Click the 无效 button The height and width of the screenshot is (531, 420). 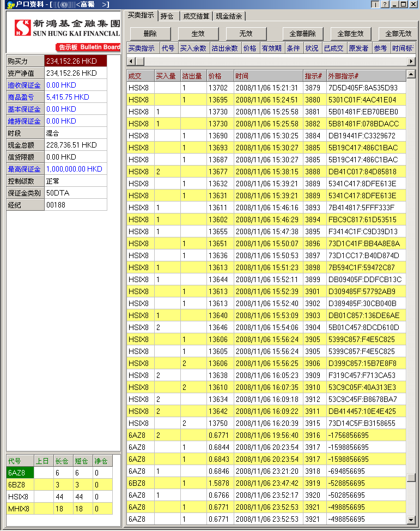[246, 34]
